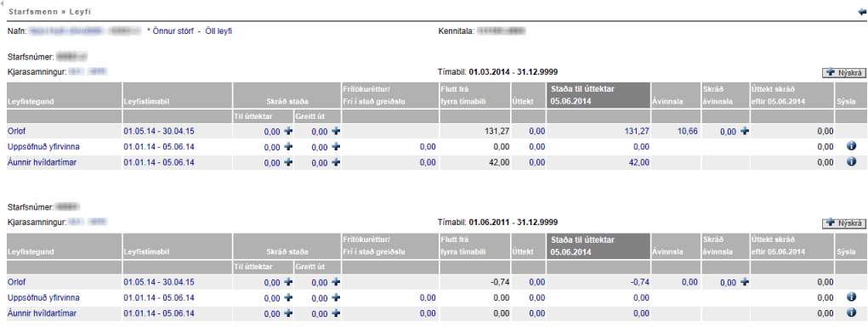Click Flutt frá fyrra tímabili value -0,74
Screen dimensions: 868x327
[x=500, y=282]
